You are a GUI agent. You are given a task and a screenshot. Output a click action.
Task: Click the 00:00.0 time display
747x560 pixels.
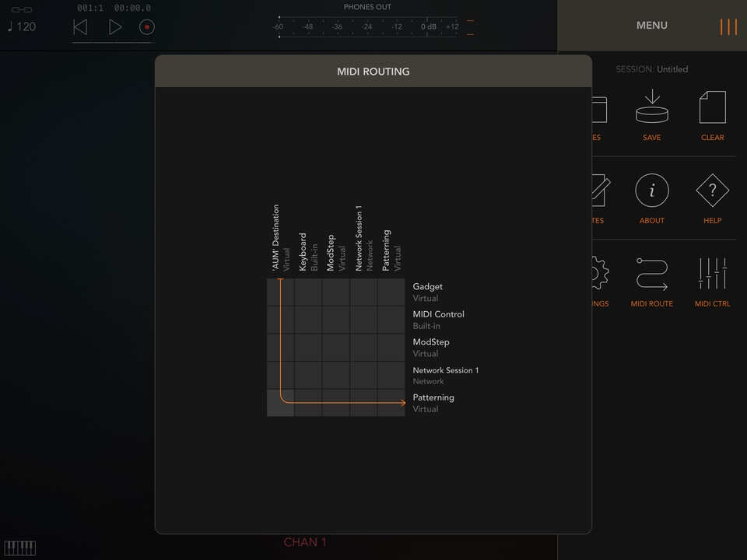point(132,8)
